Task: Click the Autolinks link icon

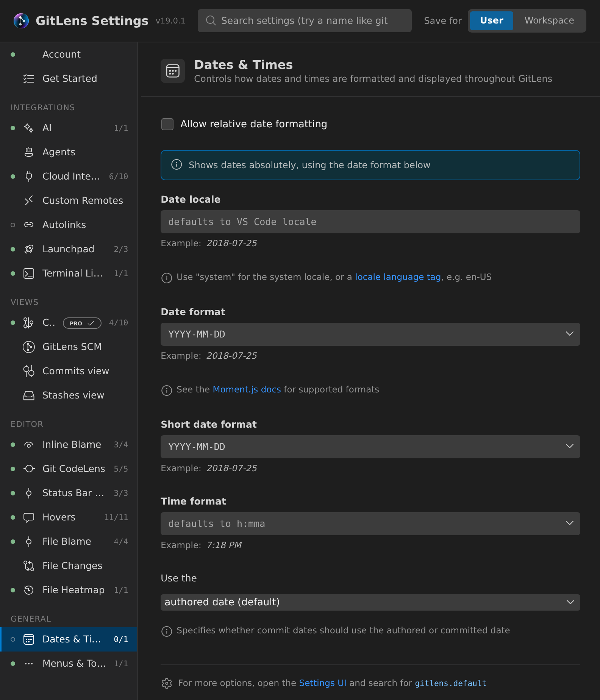Action: [29, 225]
